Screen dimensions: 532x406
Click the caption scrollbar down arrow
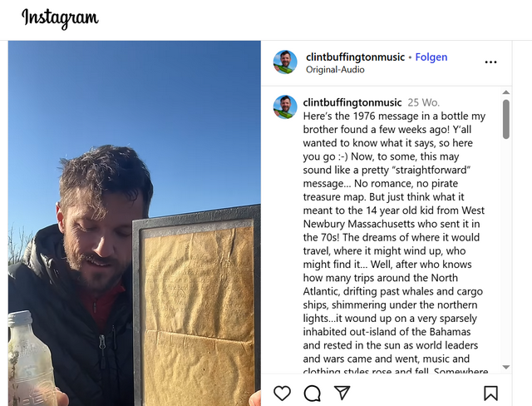tap(506, 367)
